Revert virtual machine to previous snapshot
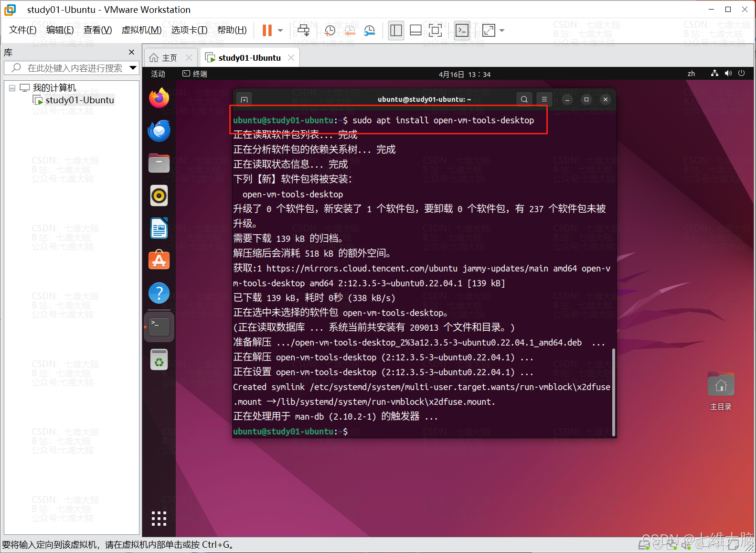Screen dimensions: 756x553 click(350, 31)
